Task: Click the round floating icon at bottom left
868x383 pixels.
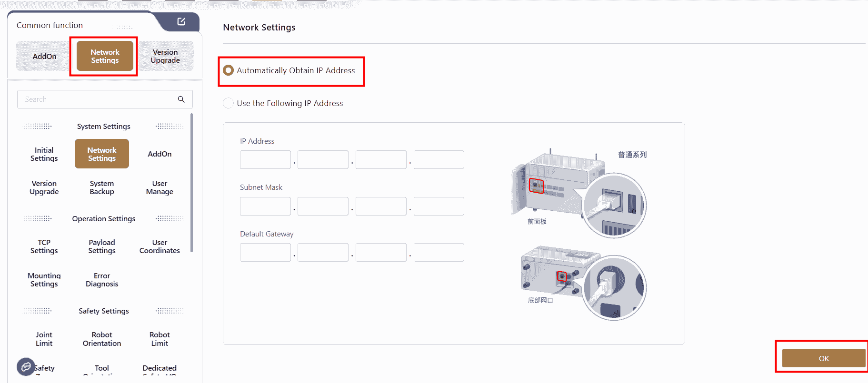Action: (26, 366)
